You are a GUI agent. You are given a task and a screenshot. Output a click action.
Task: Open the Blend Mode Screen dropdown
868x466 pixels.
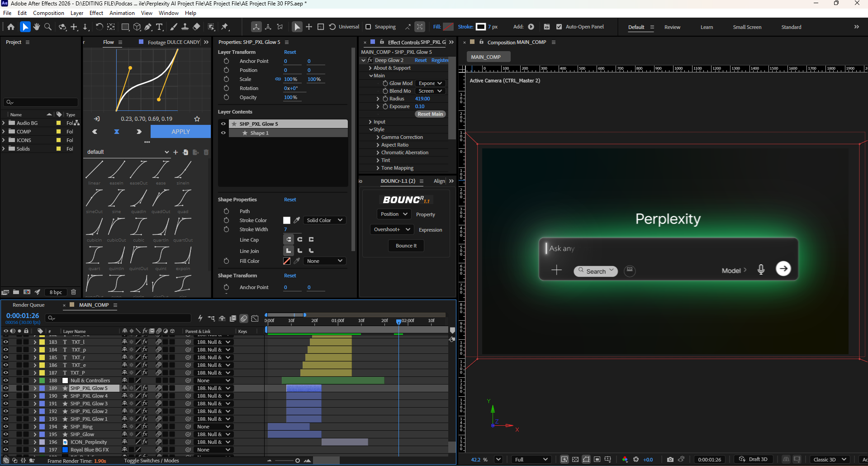[x=430, y=91]
